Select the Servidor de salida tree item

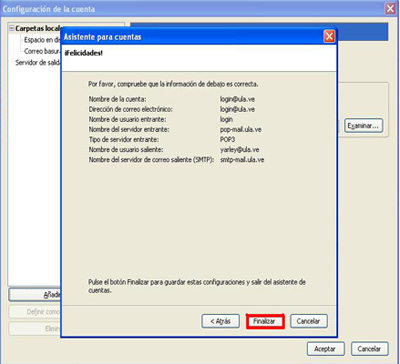coord(38,63)
